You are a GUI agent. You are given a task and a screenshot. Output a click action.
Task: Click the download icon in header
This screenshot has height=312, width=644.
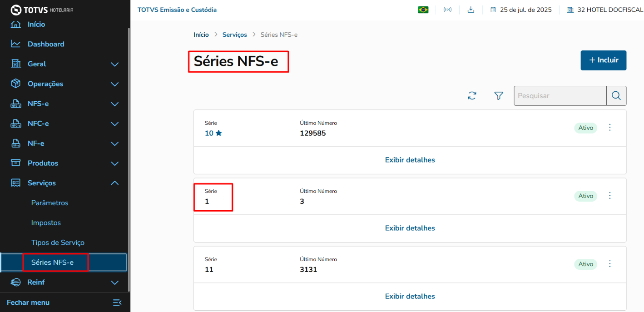[471, 10]
